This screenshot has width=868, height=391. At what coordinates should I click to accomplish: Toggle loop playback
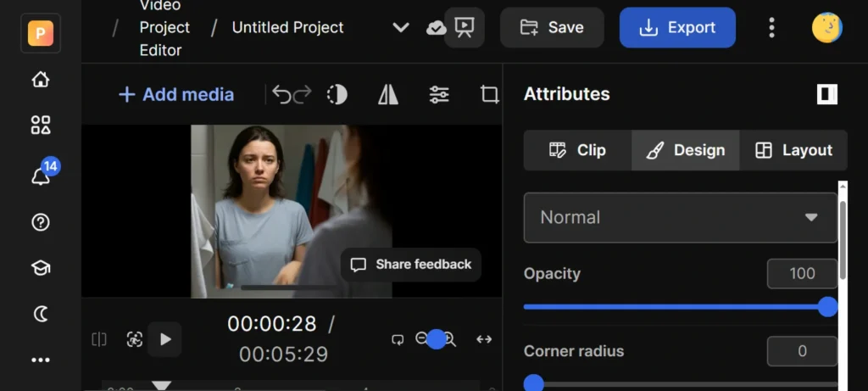398,339
